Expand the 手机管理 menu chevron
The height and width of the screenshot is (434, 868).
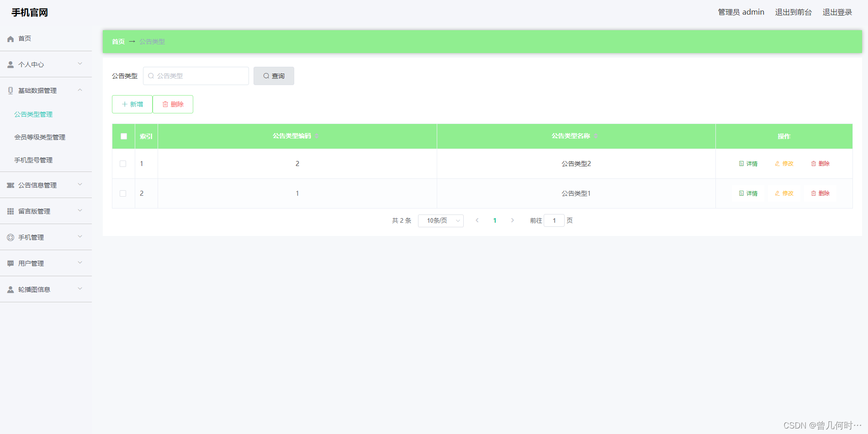(x=80, y=236)
